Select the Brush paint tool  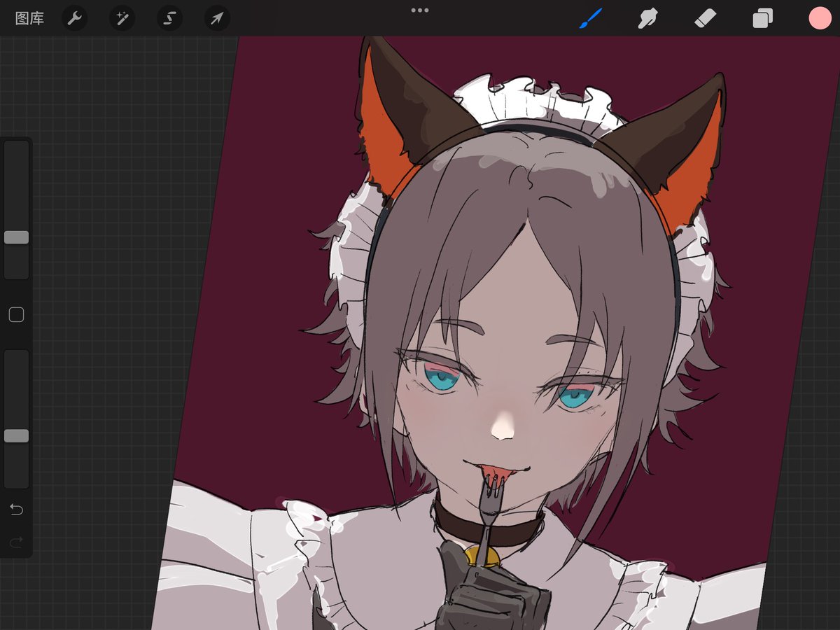click(591, 18)
